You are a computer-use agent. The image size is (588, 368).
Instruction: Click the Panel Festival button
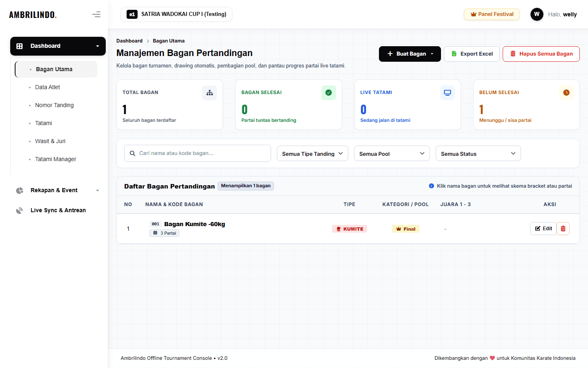click(x=492, y=14)
